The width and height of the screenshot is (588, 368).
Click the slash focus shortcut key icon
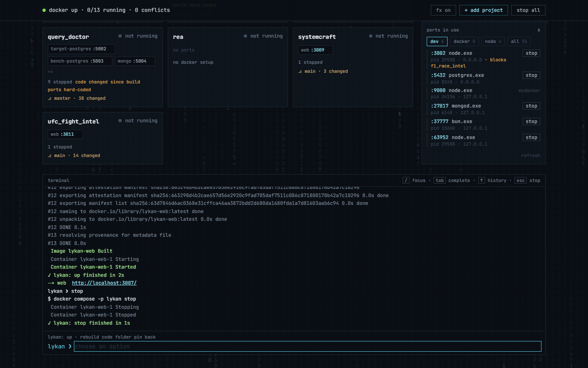tap(406, 180)
